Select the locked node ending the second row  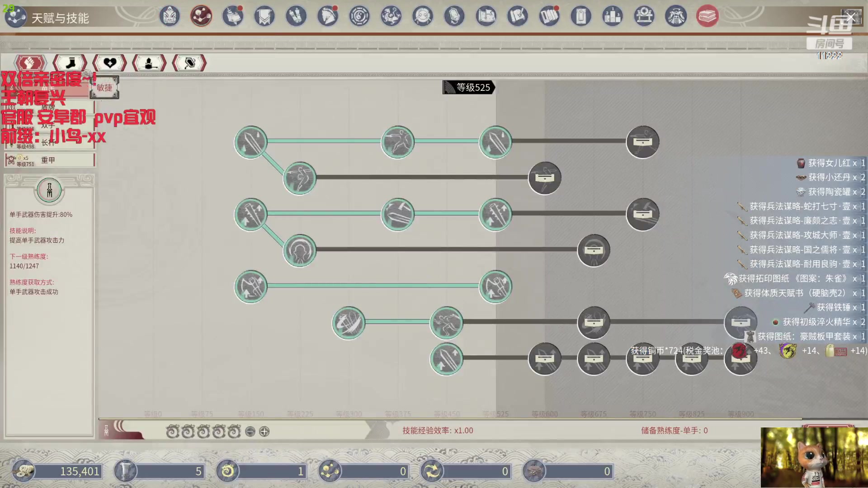(x=545, y=178)
